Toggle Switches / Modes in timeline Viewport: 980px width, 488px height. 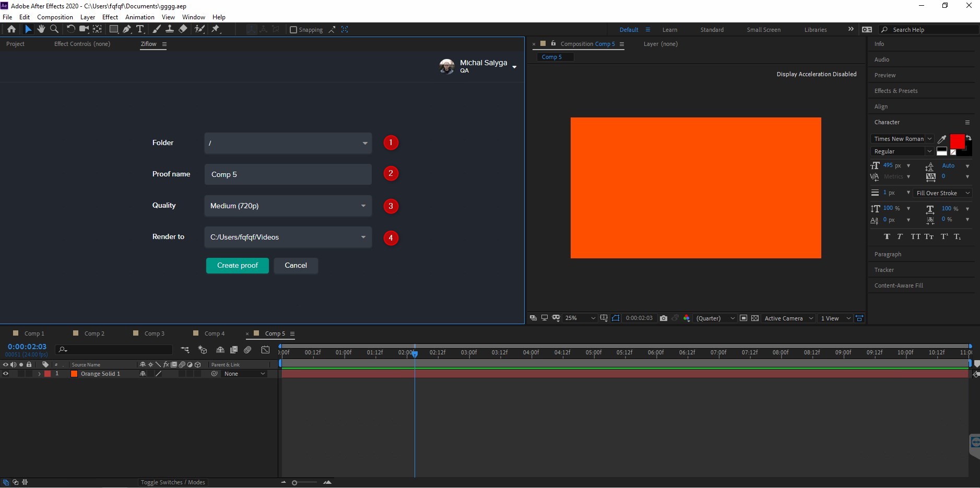point(173,482)
